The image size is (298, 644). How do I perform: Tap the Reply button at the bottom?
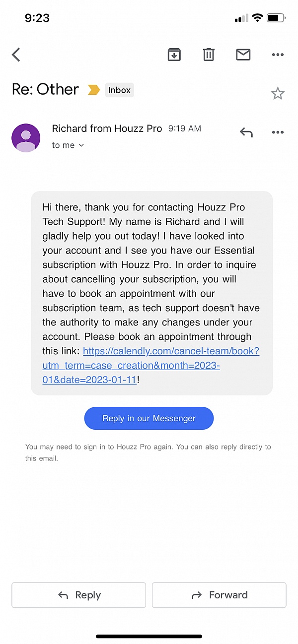78,595
